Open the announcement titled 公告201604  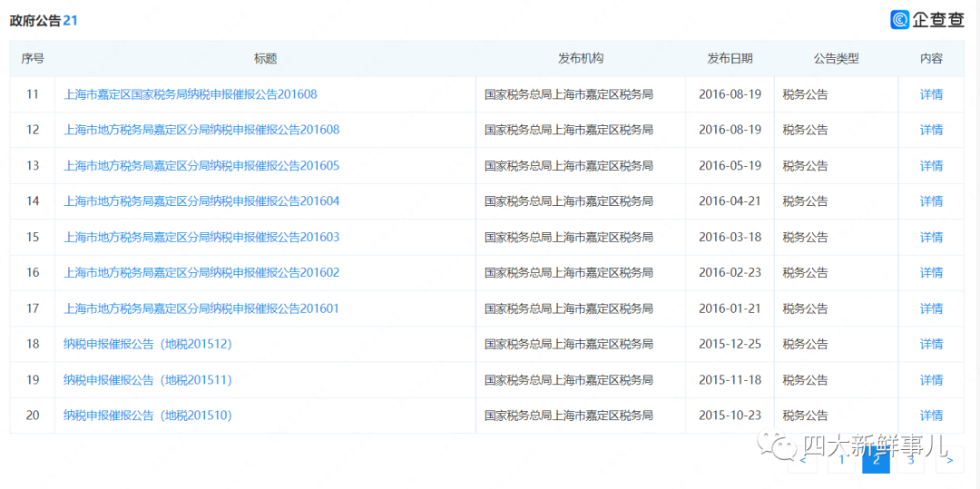201,201
